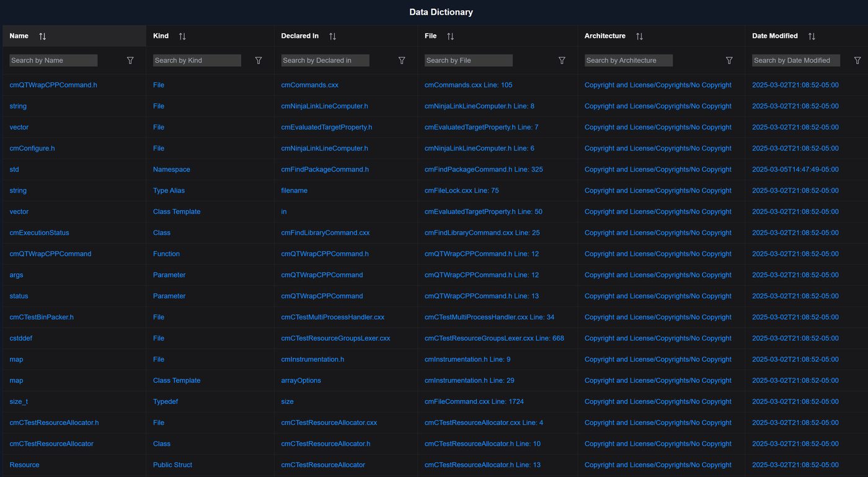Screen dimensions: 868x477
Task: Open the Declared In filter funnel
Action: (402, 61)
